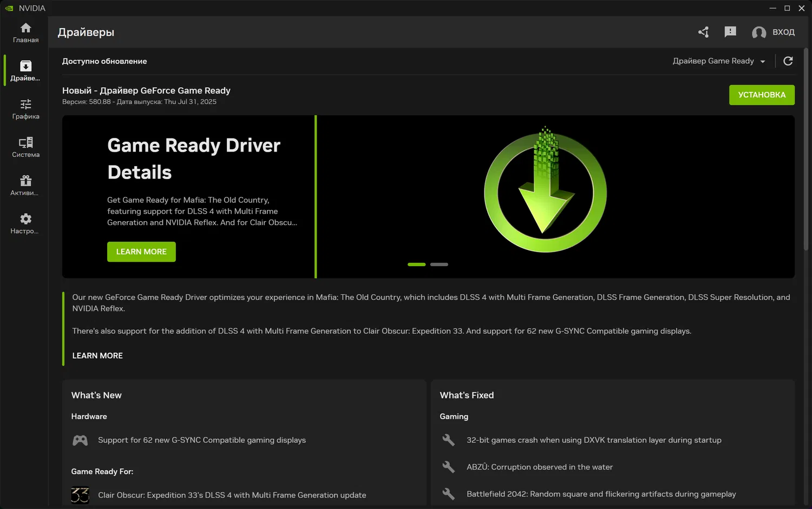Screen dimensions: 812x509
Task: Click the 'What's New' section heading
Action: tap(96, 395)
